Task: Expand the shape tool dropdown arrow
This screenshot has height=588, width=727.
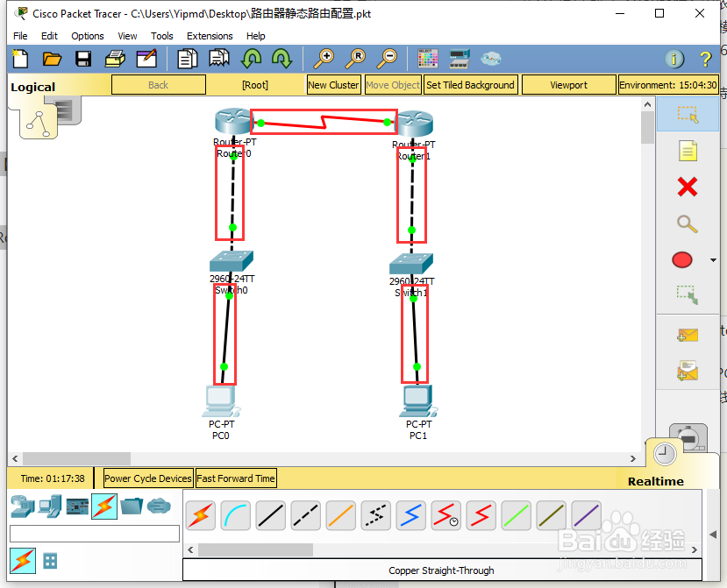Action: click(713, 260)
